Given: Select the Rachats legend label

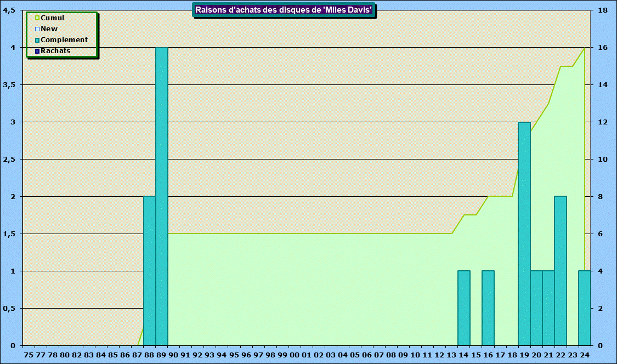Looking at the screenshot, I should tap(55, 51).
